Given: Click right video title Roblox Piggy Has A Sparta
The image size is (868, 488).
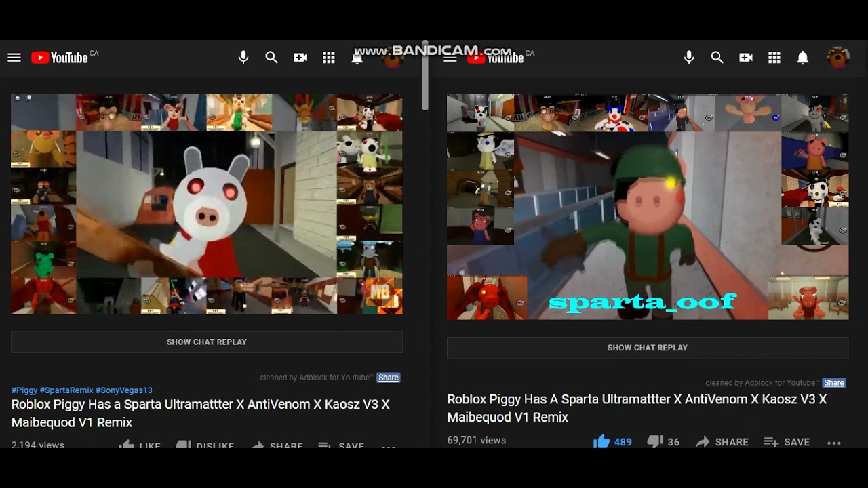Looking at the screenshot, I should 637,408.
